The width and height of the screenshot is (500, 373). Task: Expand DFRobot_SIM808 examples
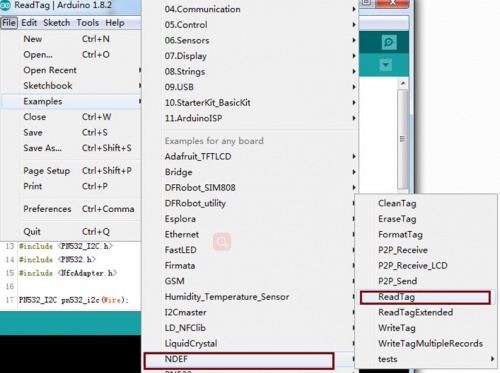(x=251, y=188)
